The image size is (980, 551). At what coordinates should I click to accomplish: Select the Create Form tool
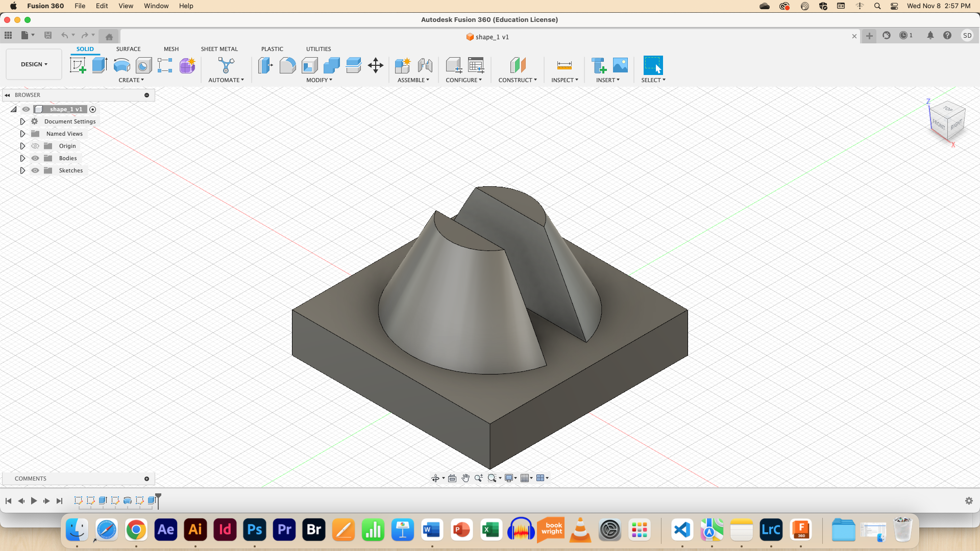pyautogui.click(x=187, y=65)
